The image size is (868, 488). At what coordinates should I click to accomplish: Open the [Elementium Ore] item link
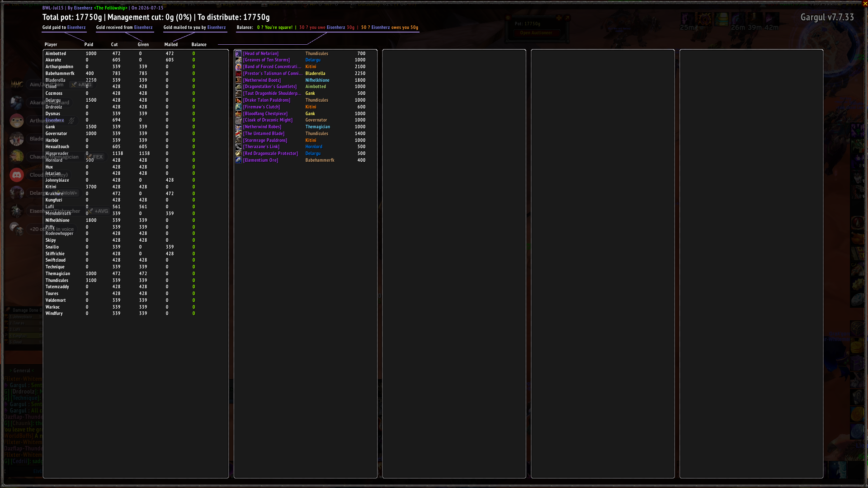pyautogui.click(x=260, y=160)
